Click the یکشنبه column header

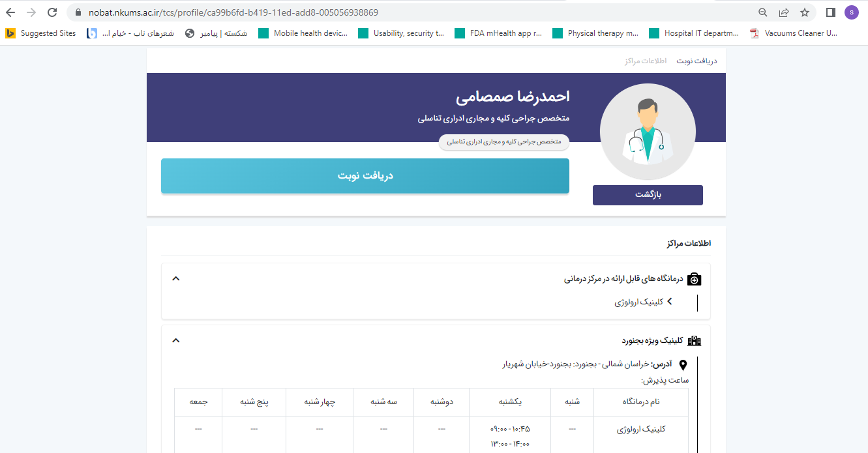510,402
